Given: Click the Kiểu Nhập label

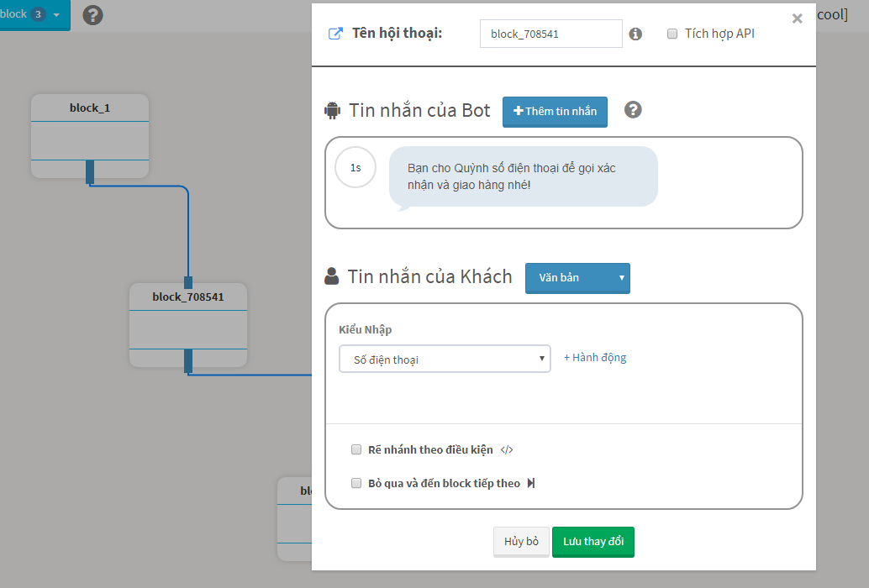Looking at the screenshot, I should pos(366,329).
